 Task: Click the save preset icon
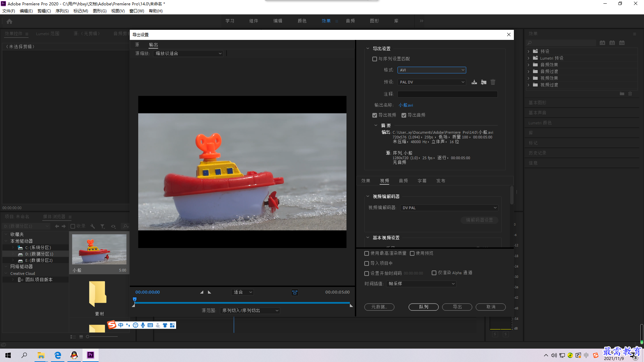click(x=474, y=82)
